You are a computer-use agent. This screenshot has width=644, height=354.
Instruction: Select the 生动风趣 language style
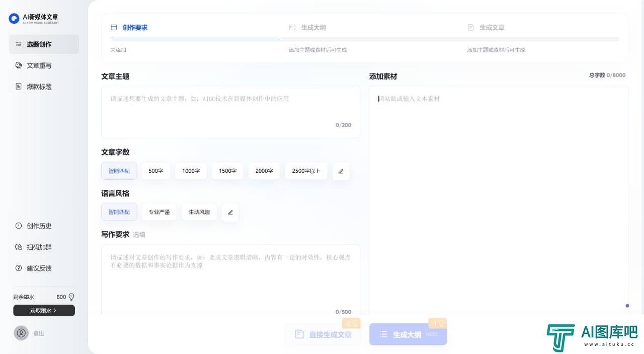[x=199, y=212]
